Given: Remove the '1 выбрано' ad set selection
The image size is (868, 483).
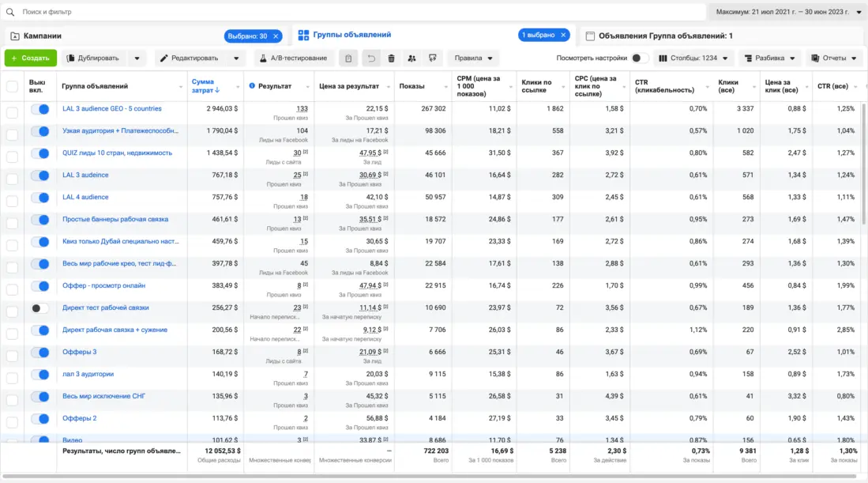Looking at the screenshot, I should [563, 35].
